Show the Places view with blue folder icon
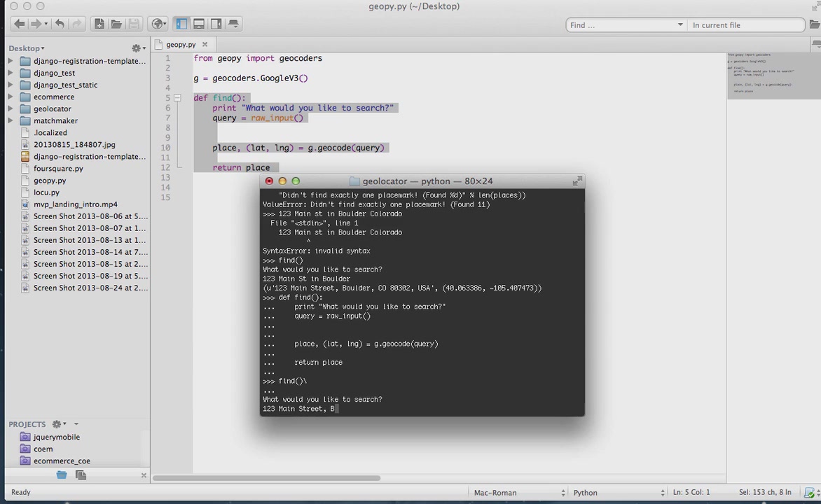This screenshot has height=504, width=821. pyautogui.click(x=62, y=475)
